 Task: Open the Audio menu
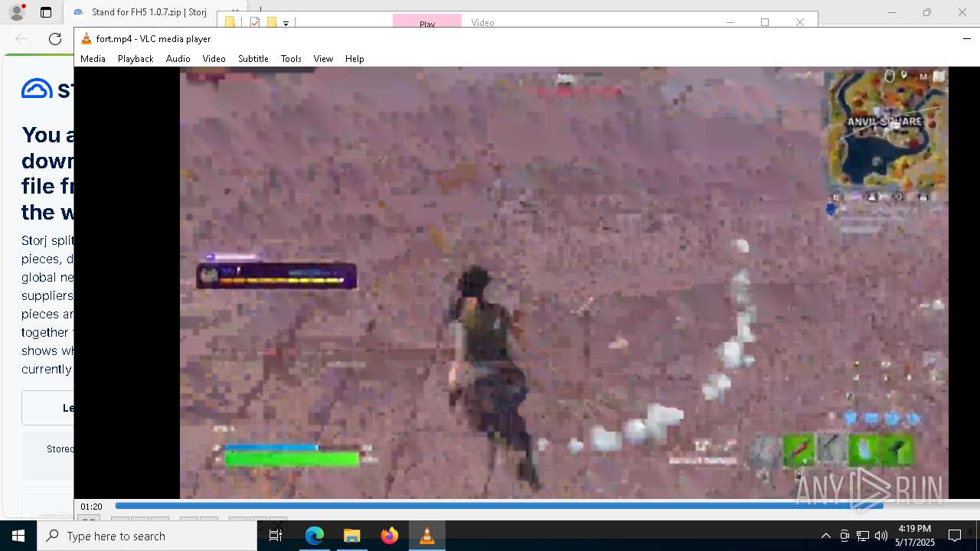pyautogui.click(x=178, y=59)
